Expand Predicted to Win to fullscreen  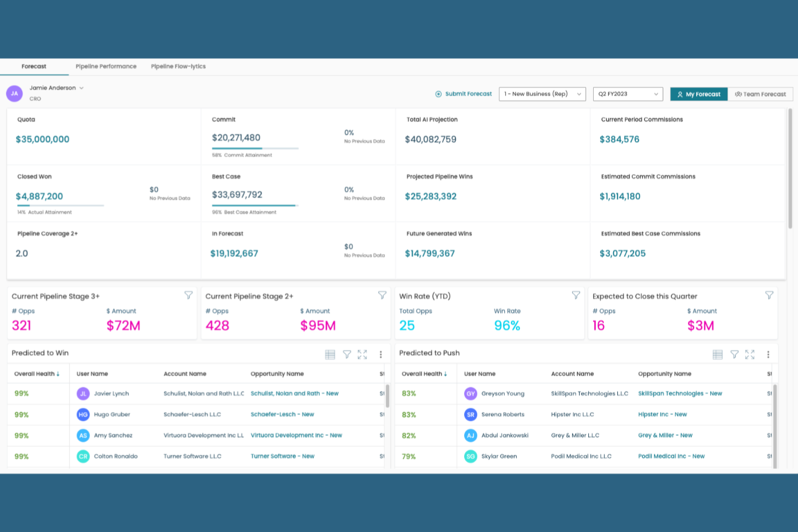(362, 354)
